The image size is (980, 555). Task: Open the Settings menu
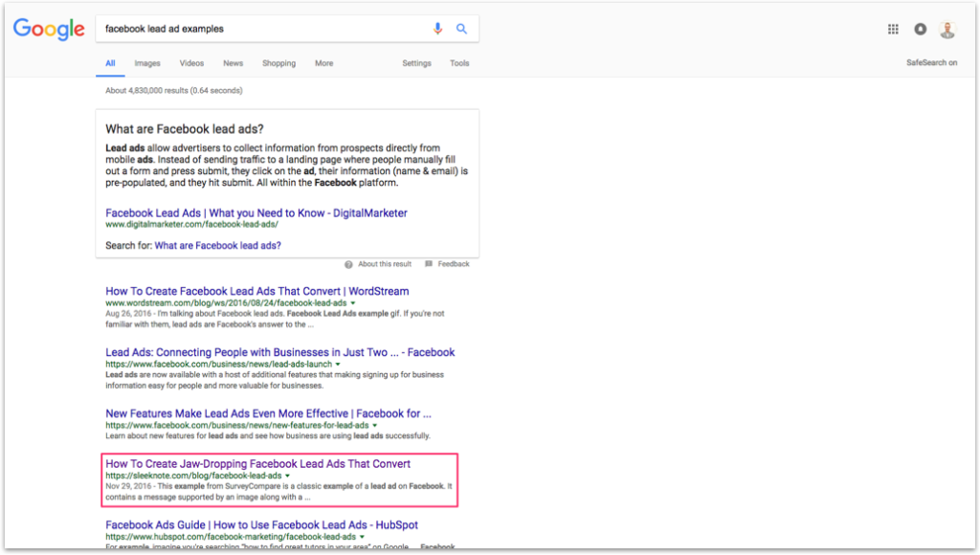417,63
